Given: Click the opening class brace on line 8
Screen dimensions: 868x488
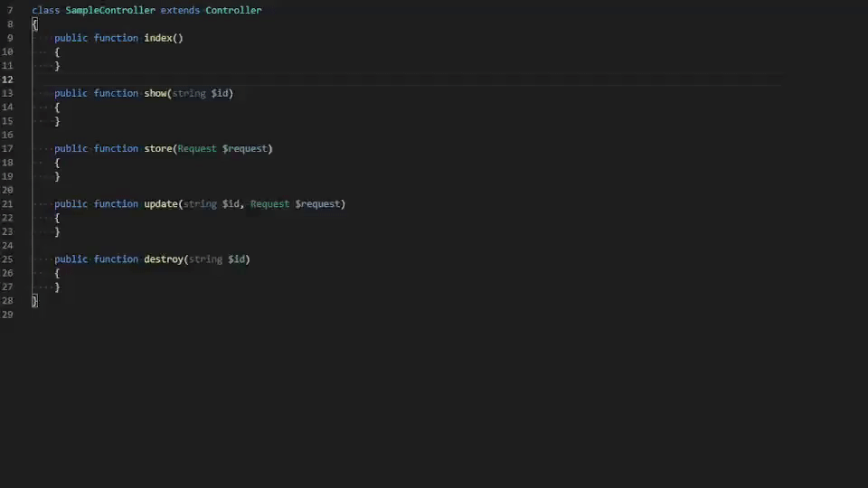Looking at the screenshot, I should point(35,23).
